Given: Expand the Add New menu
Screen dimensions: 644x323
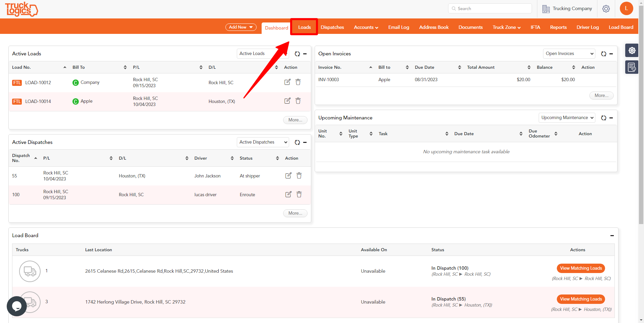Looking at the screenshot, I should click(241, 27).
